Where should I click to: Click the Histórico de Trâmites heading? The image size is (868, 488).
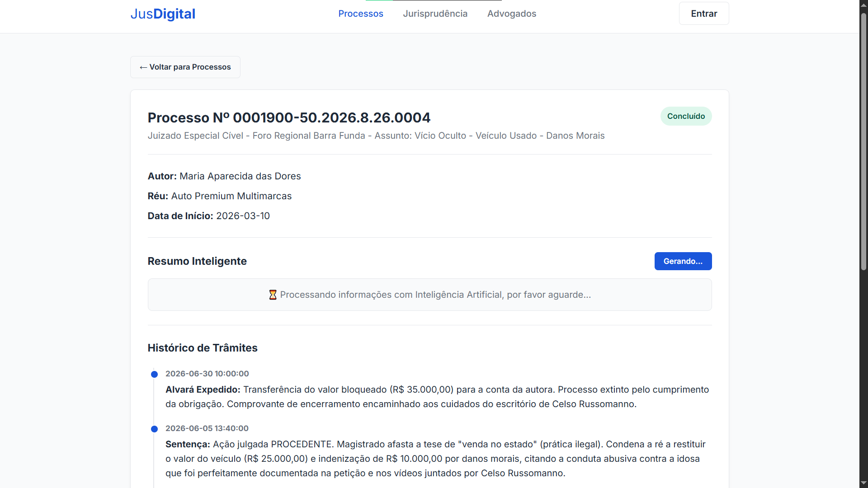click(x=203, y=348)
